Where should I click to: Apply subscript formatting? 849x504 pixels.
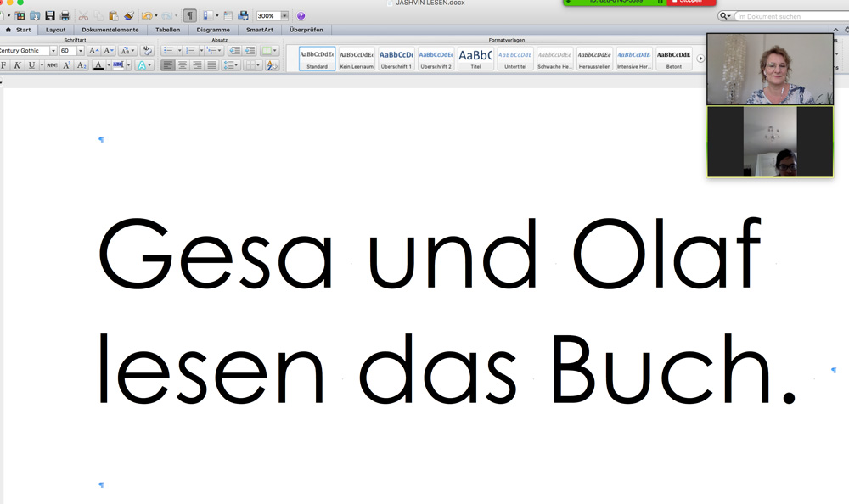(82, 65)
